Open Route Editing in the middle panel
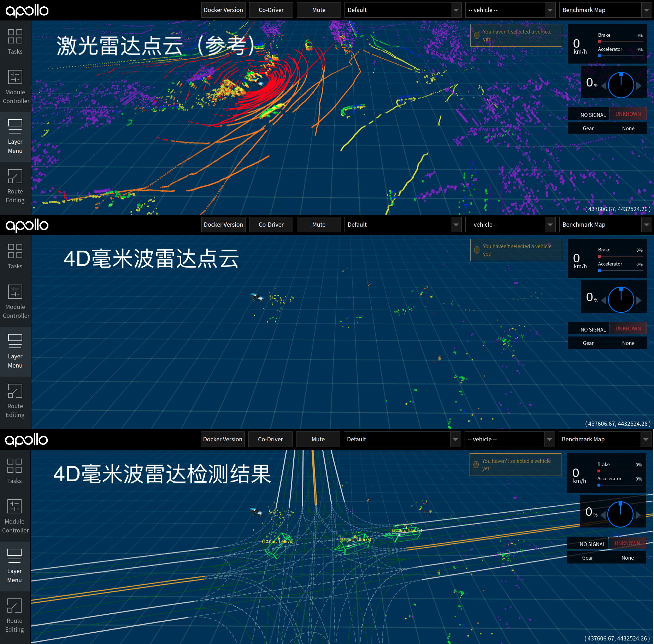Viewport: 654px width, 644px height. 15,401
